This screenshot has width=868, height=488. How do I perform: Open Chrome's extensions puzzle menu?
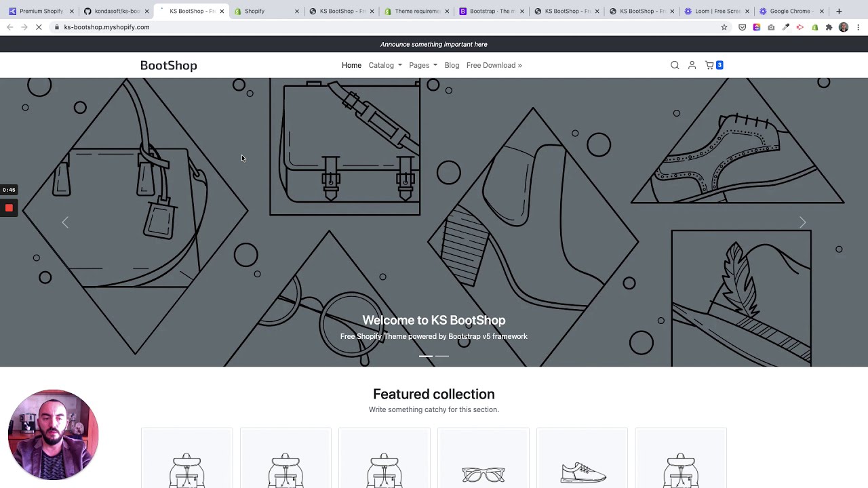click(x=829, y=27)
